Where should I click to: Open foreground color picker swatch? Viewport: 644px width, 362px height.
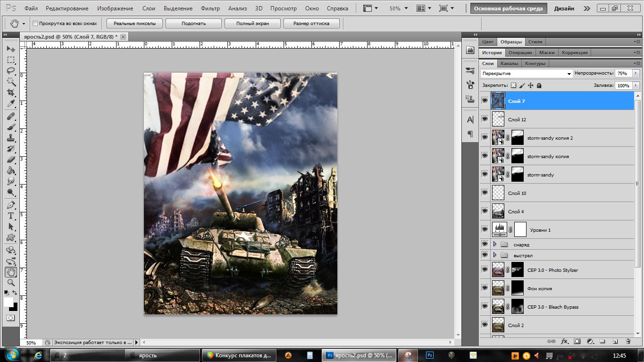8,302
